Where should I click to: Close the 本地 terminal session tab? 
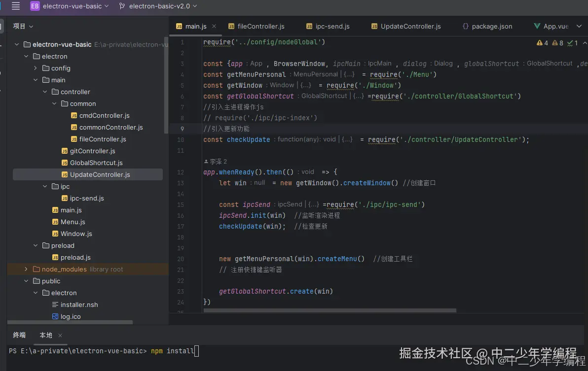tap(60, 336)
